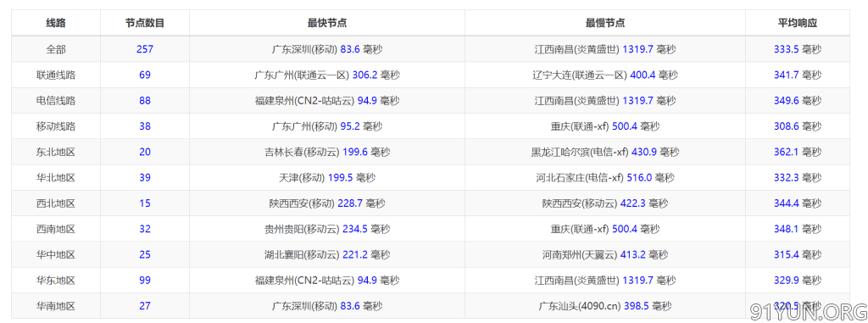The image size is (868, 323).
Task: Click average response 332.3 毫秒
Action: tap(798, 178)
